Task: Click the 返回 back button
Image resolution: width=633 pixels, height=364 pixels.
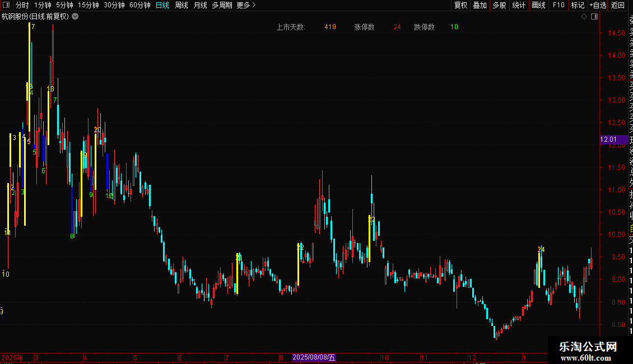Action: (x=618, y=5)
